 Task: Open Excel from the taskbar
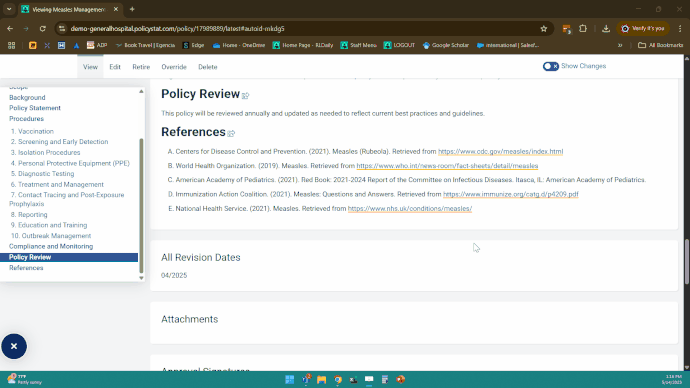(x=353, y=380)
